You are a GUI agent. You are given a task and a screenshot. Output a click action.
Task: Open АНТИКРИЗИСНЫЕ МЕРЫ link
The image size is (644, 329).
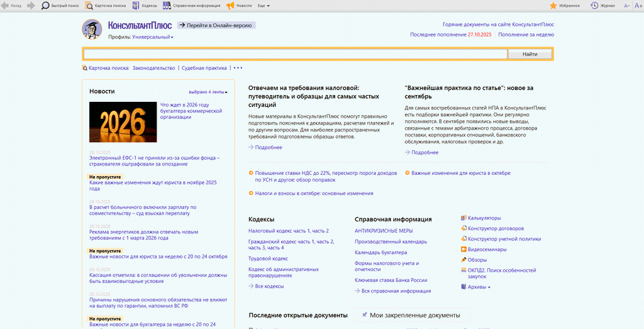point(384,231)
